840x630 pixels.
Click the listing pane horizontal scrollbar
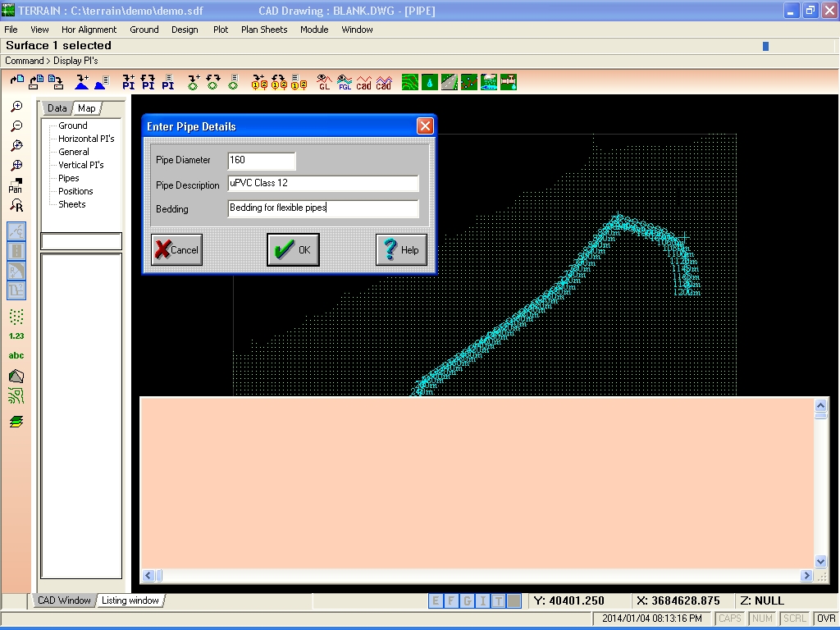click(x=477, y=575)
